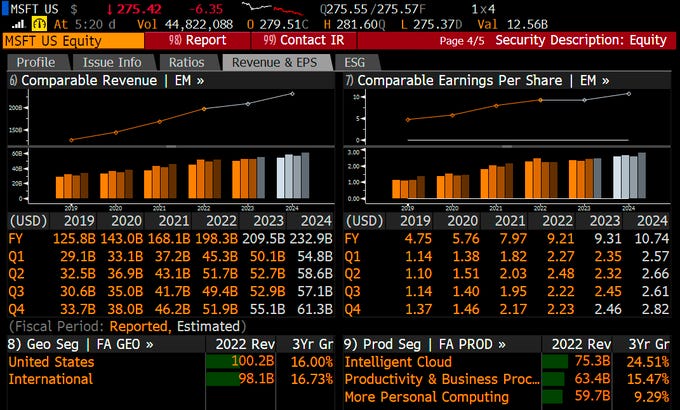Click the United States 100.2B revenue bar
The image size is (680, 410).
tap(223, 361)
